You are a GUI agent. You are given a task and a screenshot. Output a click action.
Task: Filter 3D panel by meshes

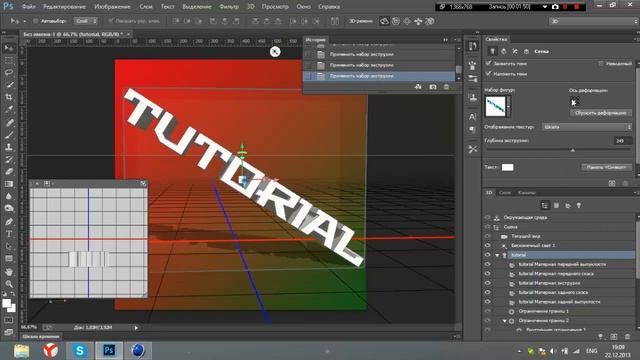[556, 205]
